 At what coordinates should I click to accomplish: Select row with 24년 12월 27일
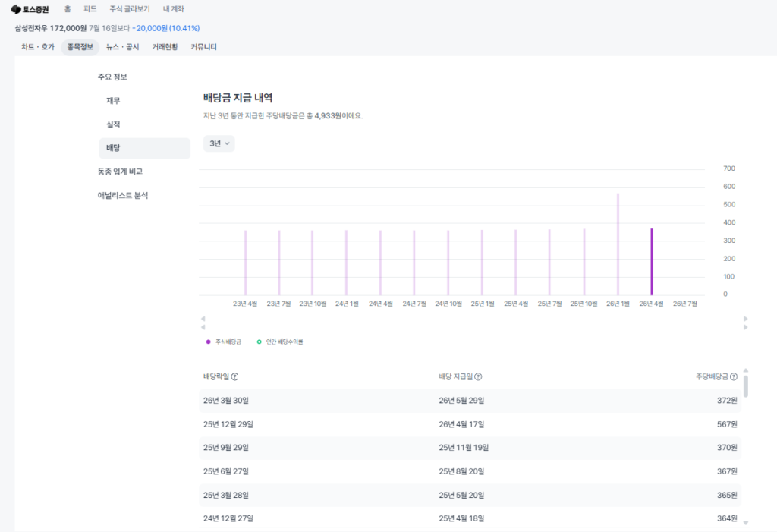[470, 518]
